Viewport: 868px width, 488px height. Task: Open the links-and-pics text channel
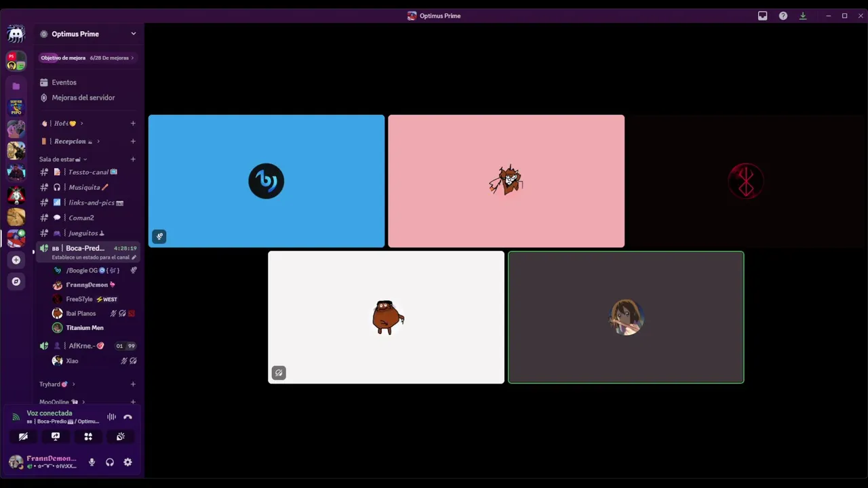click(x=88, y=203)
